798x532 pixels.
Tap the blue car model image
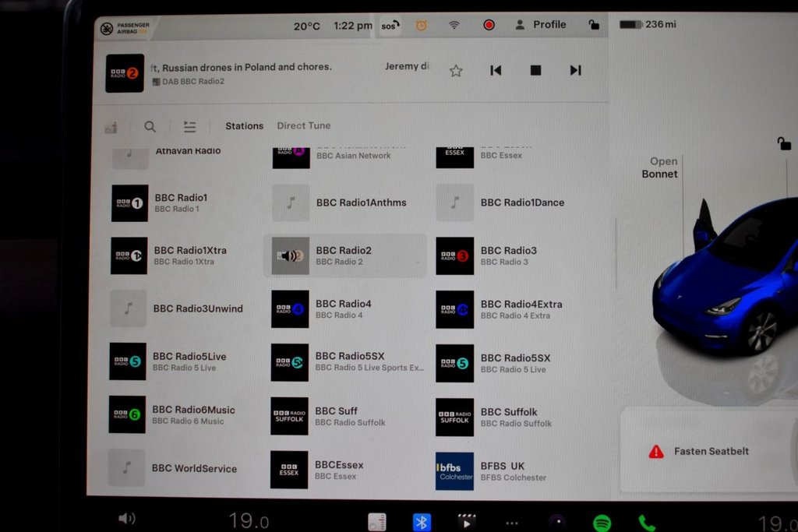click(726, 277)
